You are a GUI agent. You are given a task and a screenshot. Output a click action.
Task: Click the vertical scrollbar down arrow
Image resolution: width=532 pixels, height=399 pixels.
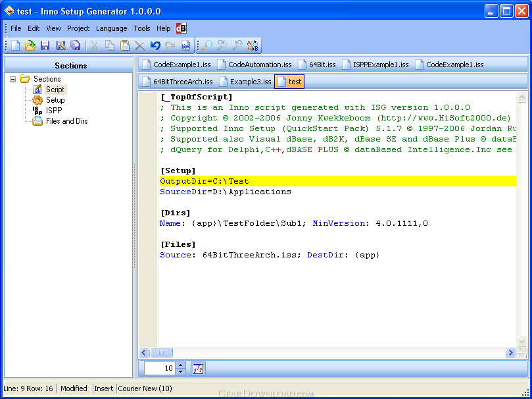[521, 341]
